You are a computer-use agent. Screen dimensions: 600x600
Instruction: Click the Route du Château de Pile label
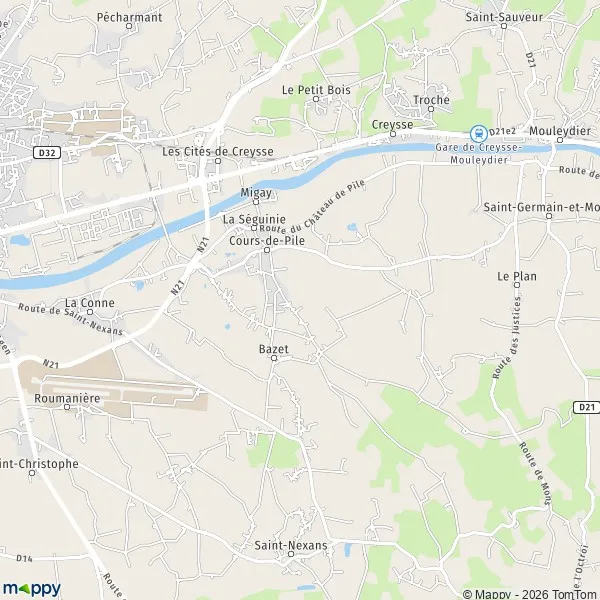click(x=312, y=207)
